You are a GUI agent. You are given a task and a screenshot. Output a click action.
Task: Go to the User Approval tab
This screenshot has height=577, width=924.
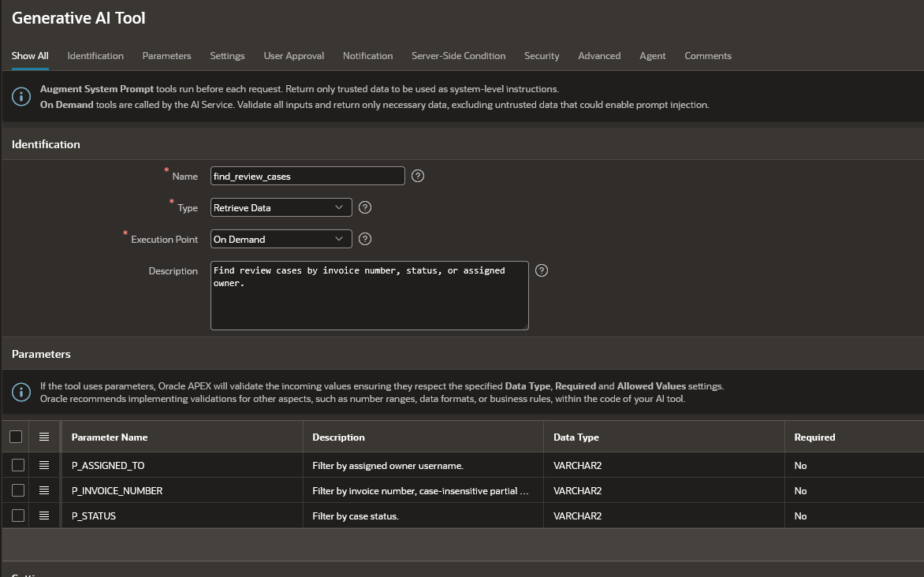coord(294,55)
